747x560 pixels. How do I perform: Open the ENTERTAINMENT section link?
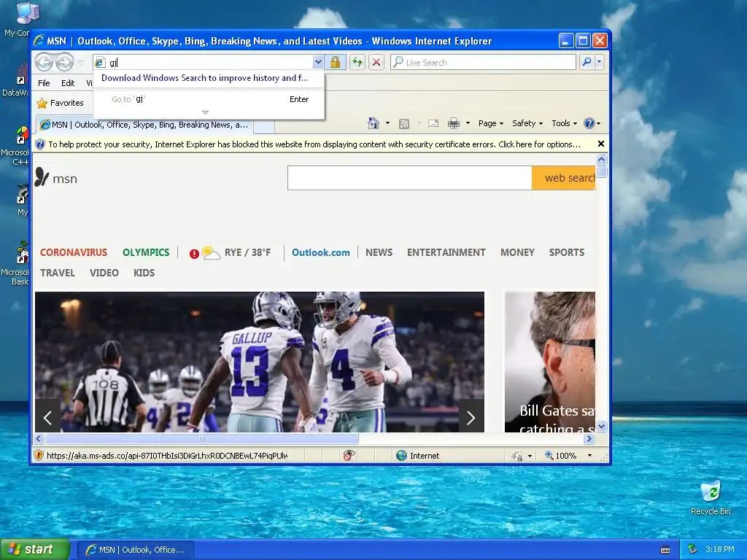click(x=446, y=252)
